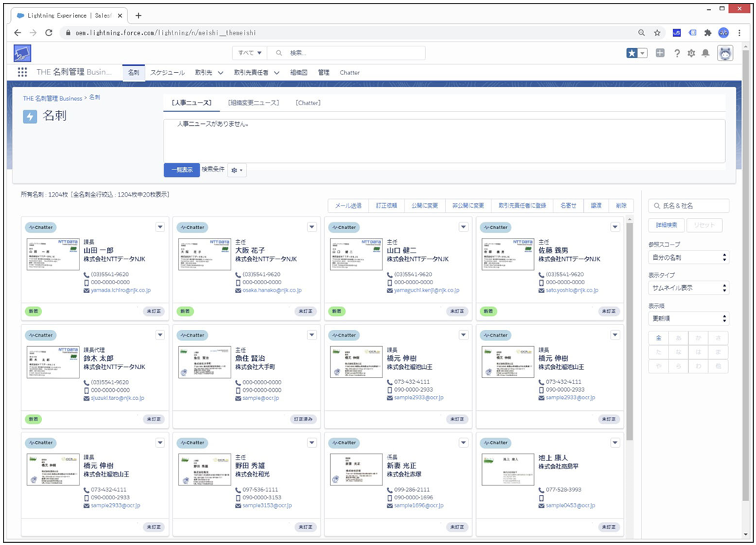Image resolution: width=756 pixels, height=545 pixels.
Task: Open the notifications bell icon
Action: pyautogui.click(x=705, y=53)
